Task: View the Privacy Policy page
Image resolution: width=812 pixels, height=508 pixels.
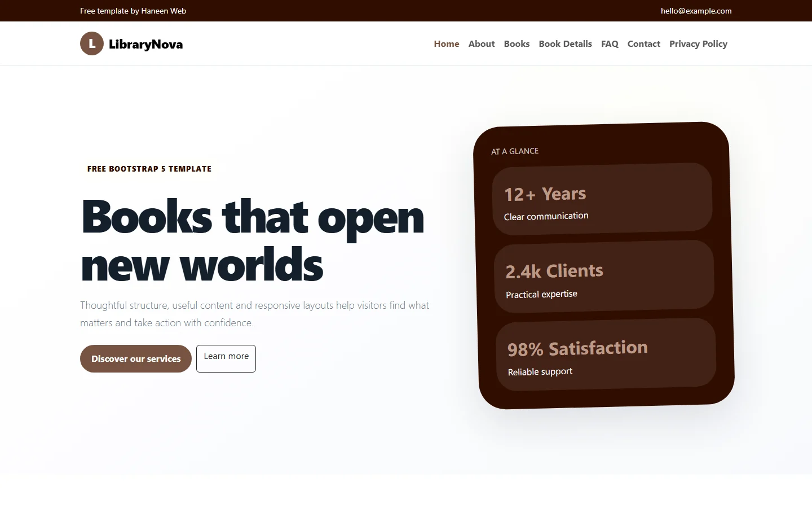Action: 698,43
